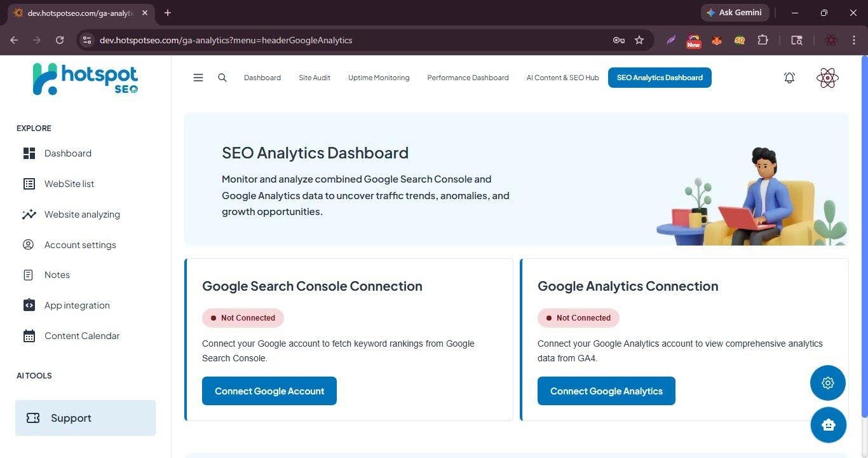868x458 pixels.
Task: Click Not Connected badge under Google Analytics
Action: 578,318
